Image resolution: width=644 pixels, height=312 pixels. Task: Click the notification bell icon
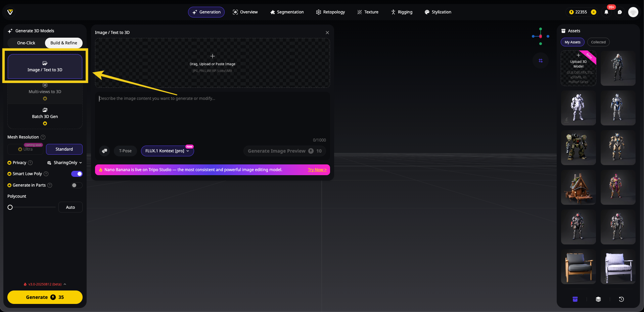click(x=606, y=12)
